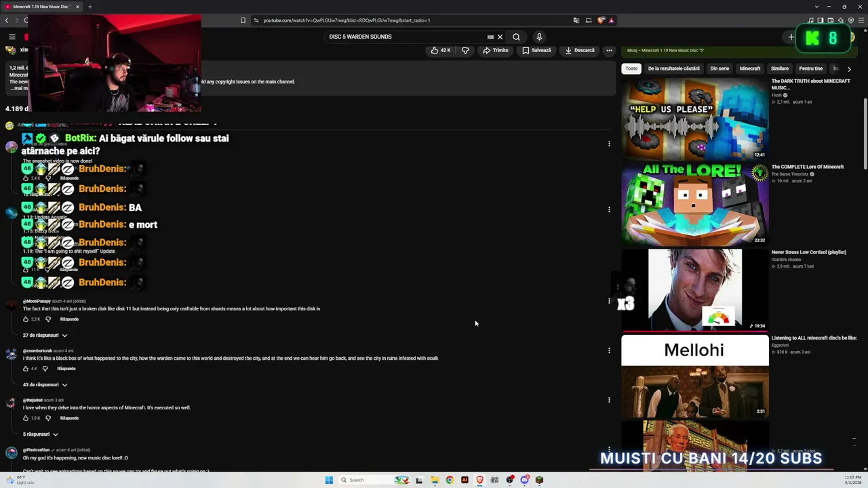868x488 pixels.
Task: Expand the 5 răspunsuri replies
Action: pos(41,434)
